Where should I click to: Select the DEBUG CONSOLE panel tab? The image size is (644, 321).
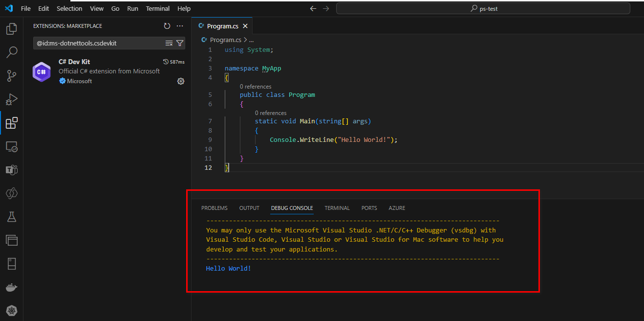point(292,208)
